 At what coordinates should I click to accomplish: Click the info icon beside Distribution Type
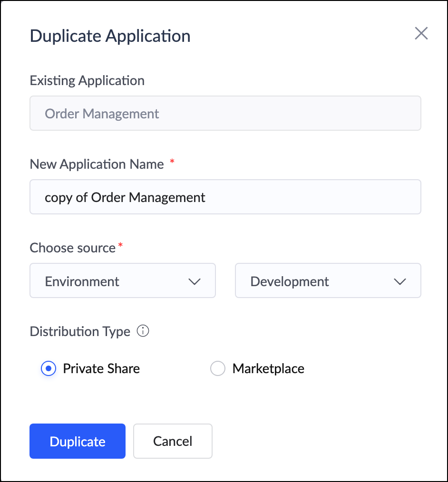click(x=143, y=331)
